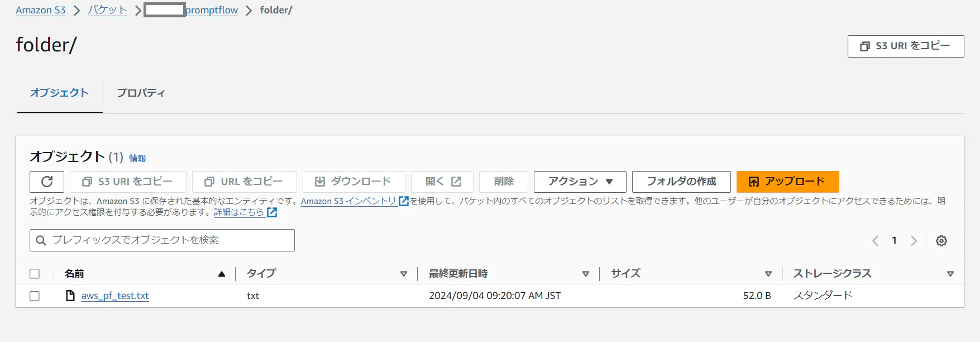Go to previous page arrow

(x=875, y=241)
